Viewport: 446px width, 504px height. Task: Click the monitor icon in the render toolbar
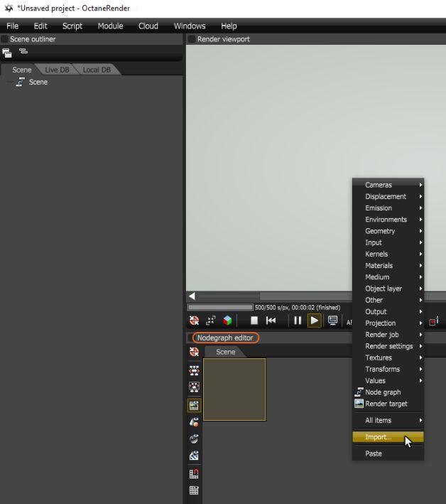(332, 321)
